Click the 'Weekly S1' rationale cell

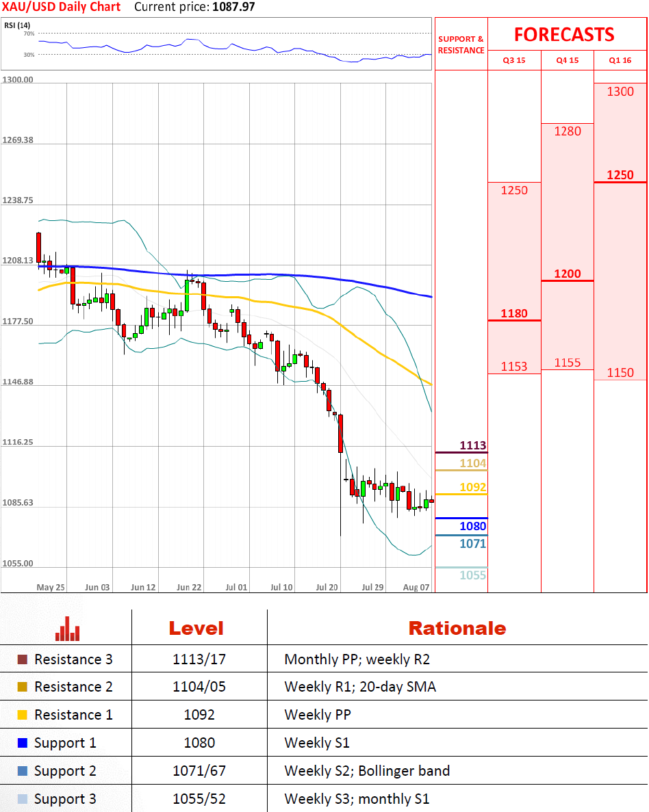[x=317, y=743]
